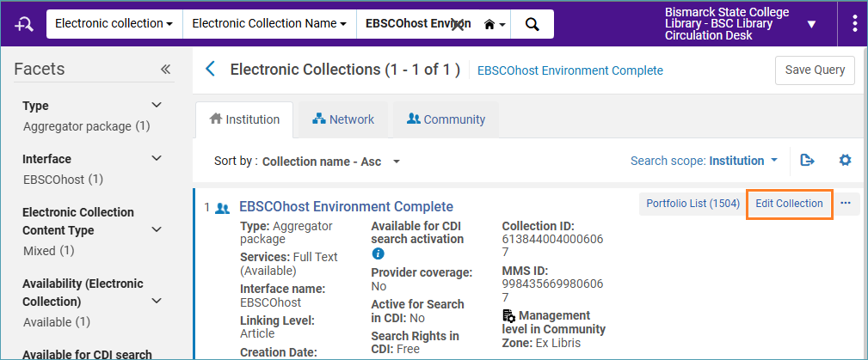Collapse Electronic Collection Content Type facet

pyautogui.click(x=157, y=229)
